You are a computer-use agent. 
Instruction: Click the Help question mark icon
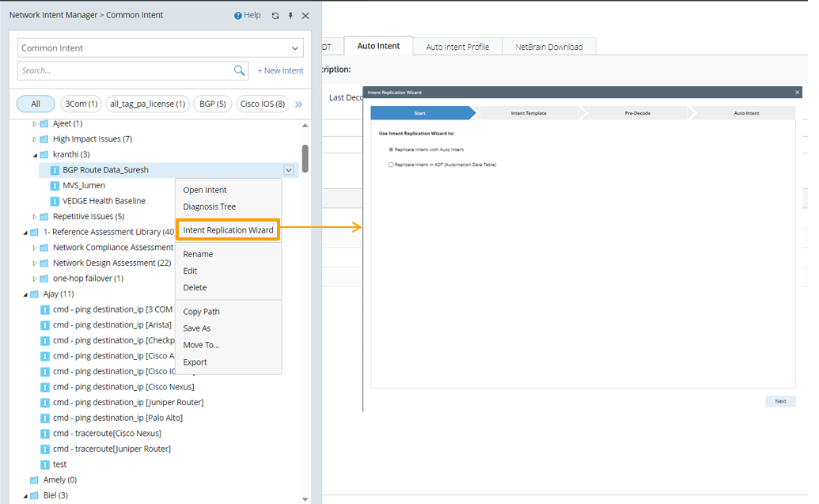click(238, 16)
